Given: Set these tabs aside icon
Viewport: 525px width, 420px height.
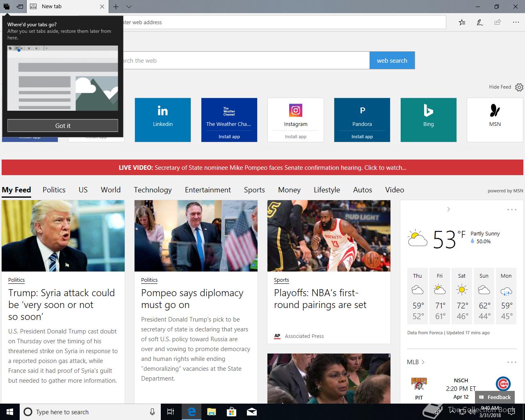Looking at the screenshot, I should click(x=20, y=7).
